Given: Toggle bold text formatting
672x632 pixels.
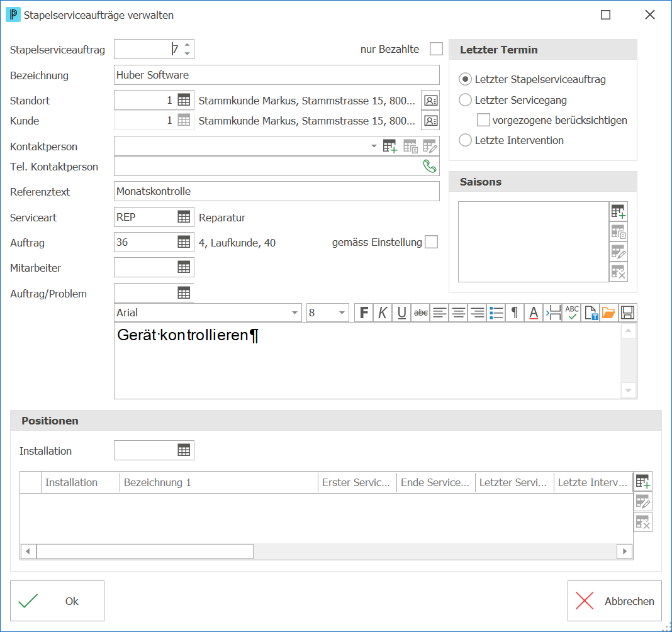Looking at the screenshot, I should point(364,313).
